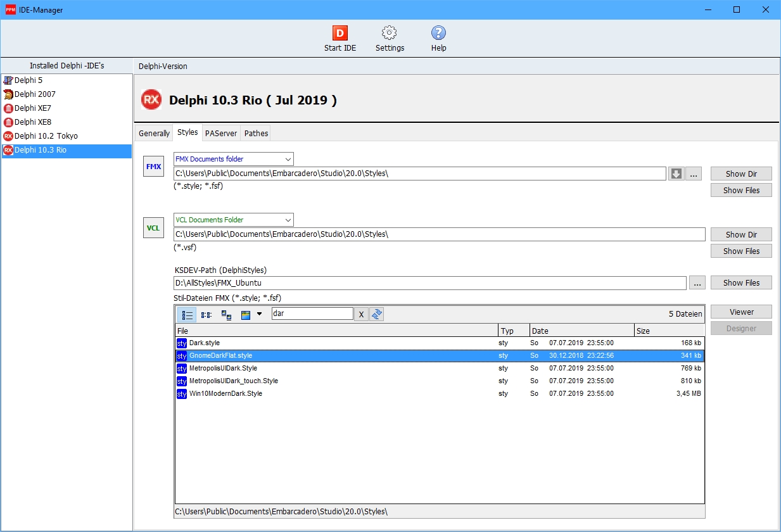Switch to the Generally tab
781x532 pixels.
pyautogui.click(x=154, y=133)
